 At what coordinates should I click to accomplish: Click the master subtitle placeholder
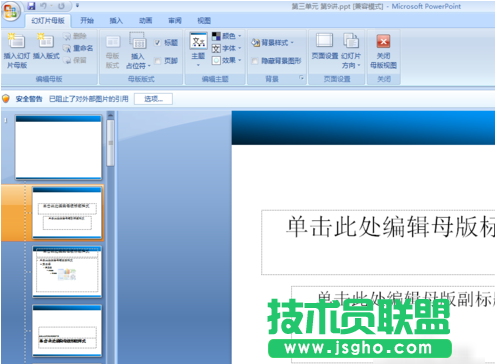(x=393, y=324)
